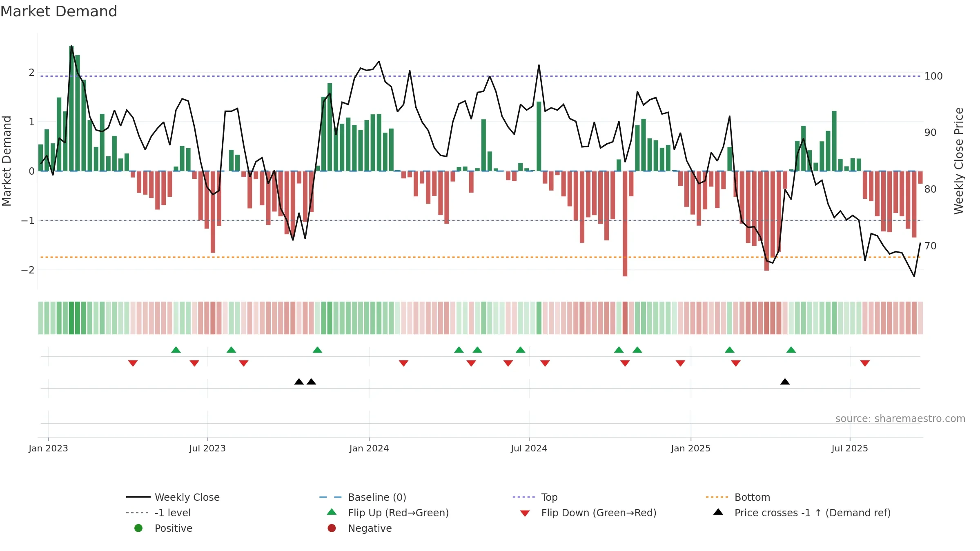
Task: Click the Market Demand chart title
Action: pyautogui.click(x=59, y=11)
